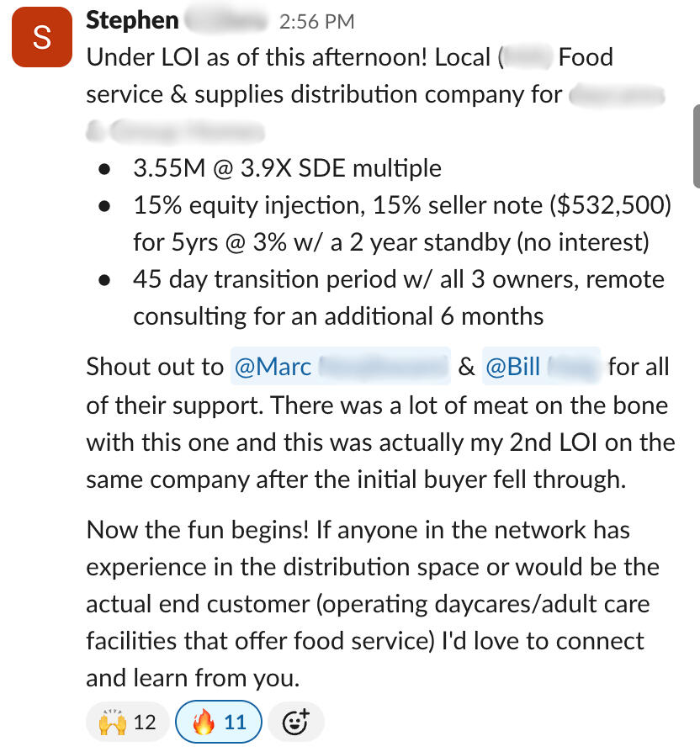This screenshot has height=752, width=700.
Task: Toggle the raised hands reaction
Action: click(x=127, y=722)
